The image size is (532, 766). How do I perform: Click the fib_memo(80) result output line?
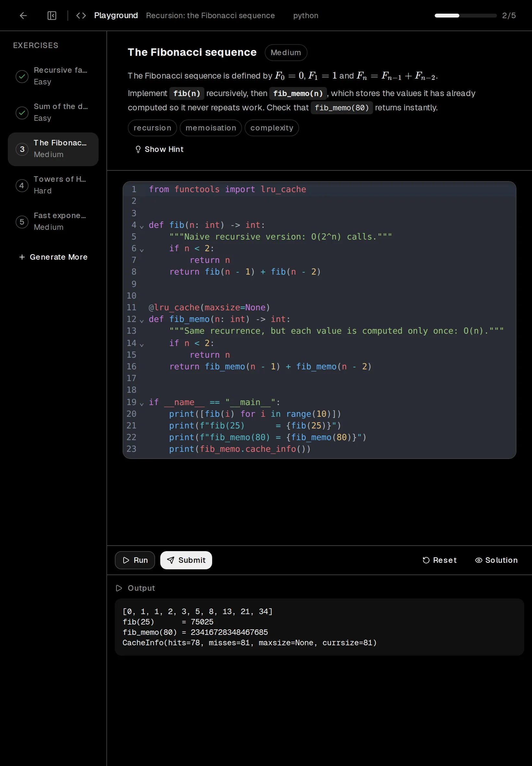[195, 633]
